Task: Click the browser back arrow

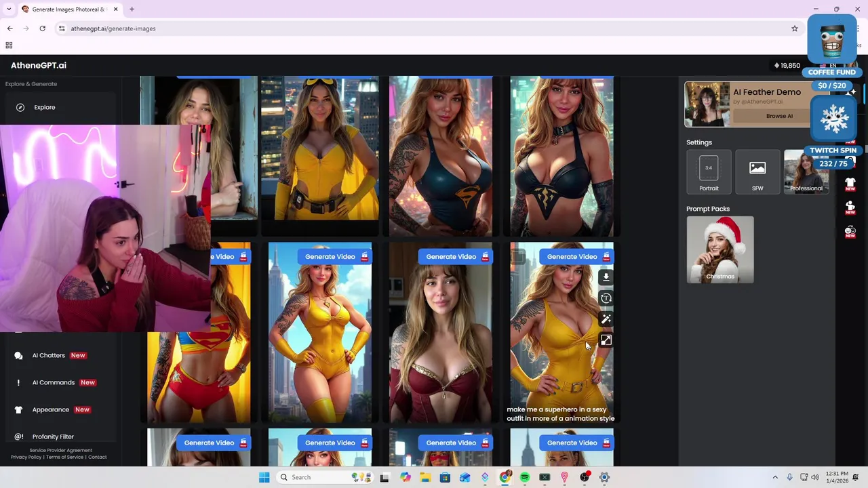Action: click(9, 28)
